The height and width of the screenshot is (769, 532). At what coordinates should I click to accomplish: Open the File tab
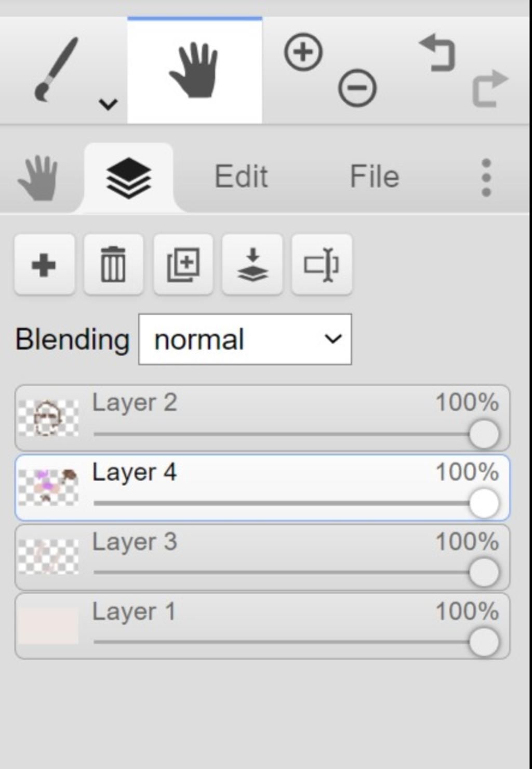375,176
